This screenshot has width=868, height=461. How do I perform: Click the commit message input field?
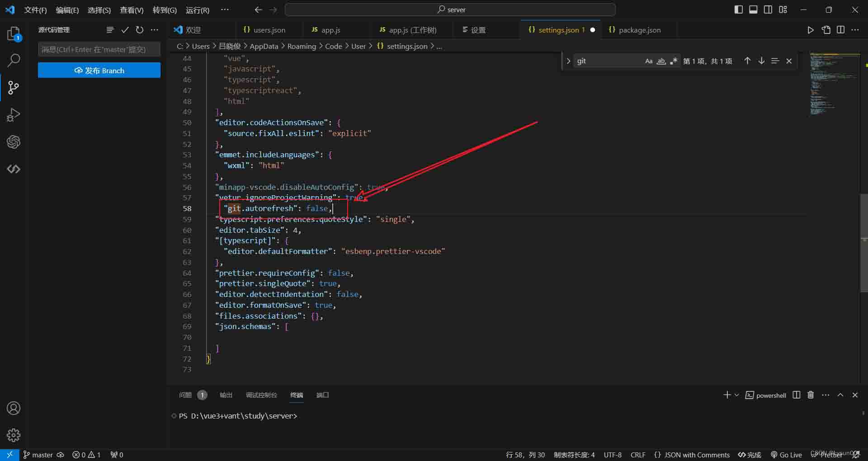tap(99, 49)
